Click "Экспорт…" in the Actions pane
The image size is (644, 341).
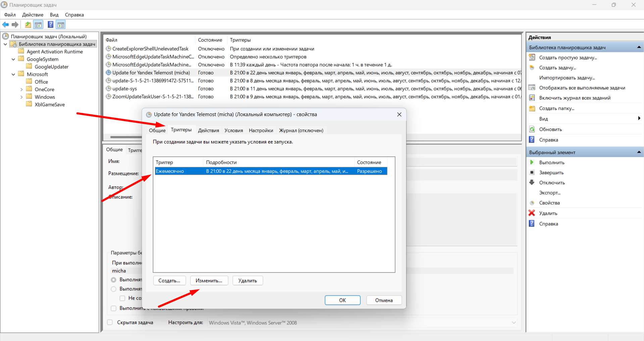(550, 193)
